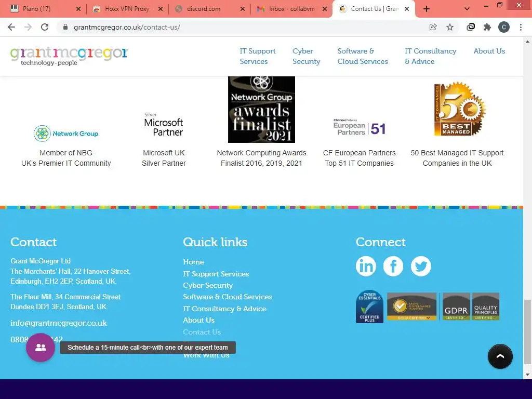
Task: Click the scrollbar down arrow
Action: [528, 375]
